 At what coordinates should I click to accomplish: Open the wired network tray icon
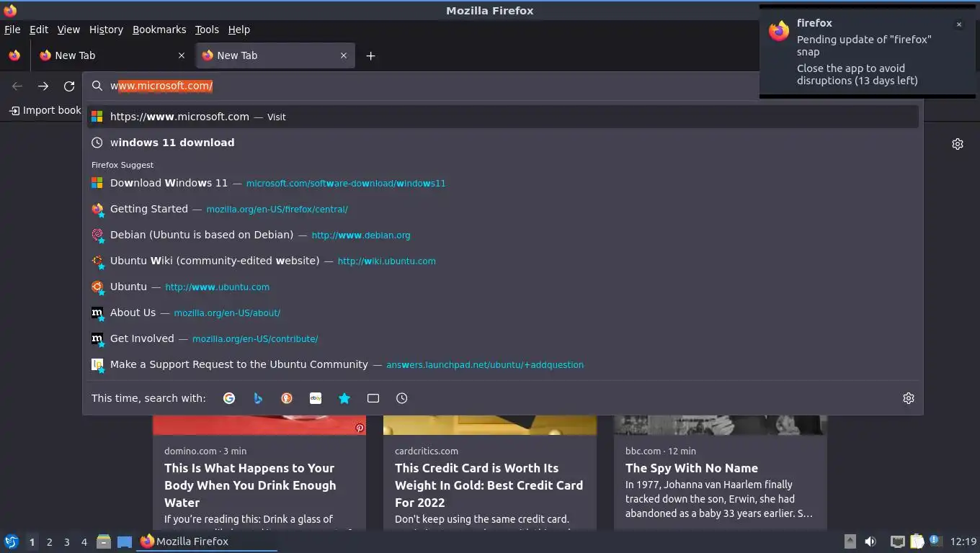897,541
